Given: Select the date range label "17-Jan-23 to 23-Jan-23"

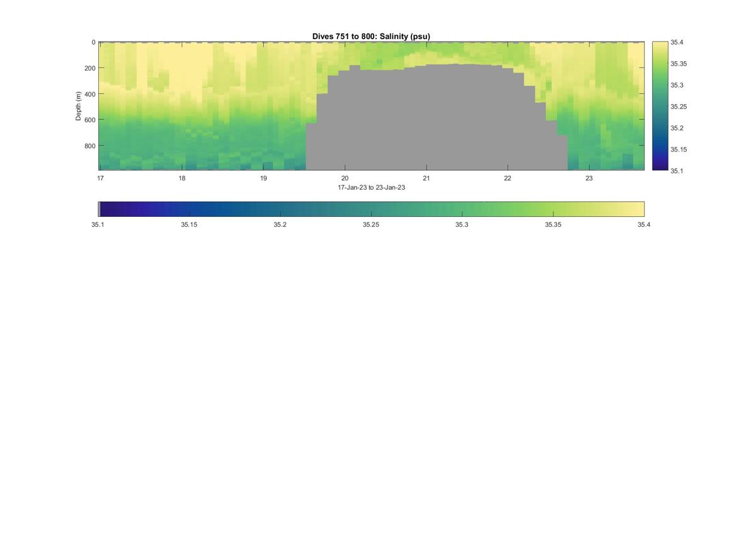Looking at the screenshot, I should 371,187.
